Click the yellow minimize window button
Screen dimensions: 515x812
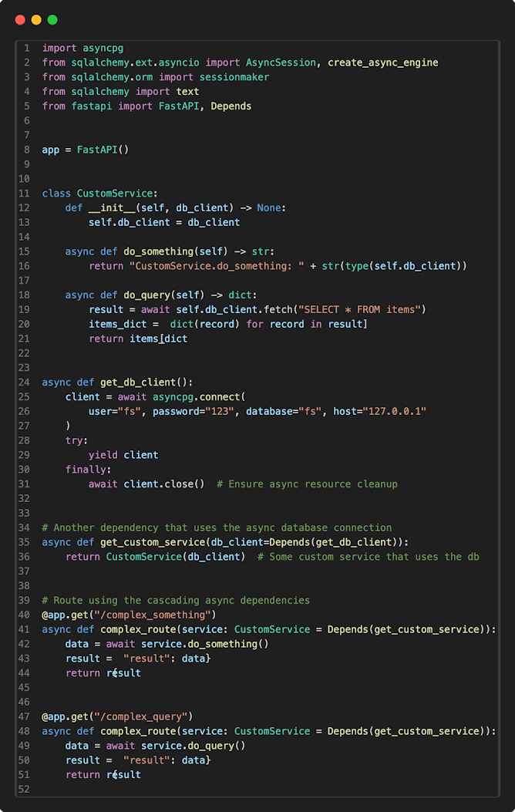[36, 20]
